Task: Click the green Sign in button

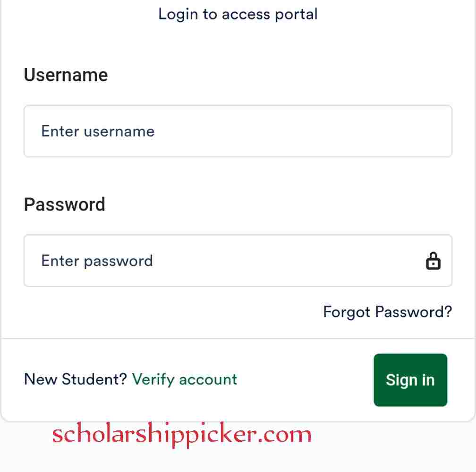Action: coord(410,380)
